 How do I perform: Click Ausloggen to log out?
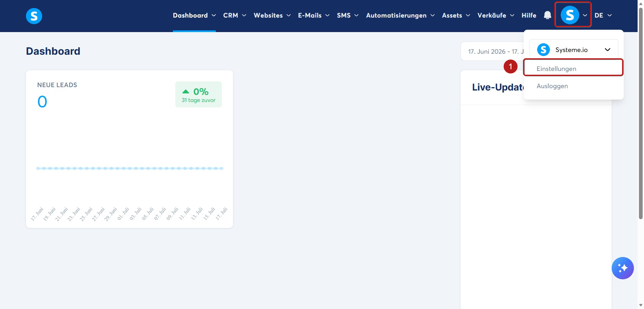pyautogui.click(x=552, y=86)
